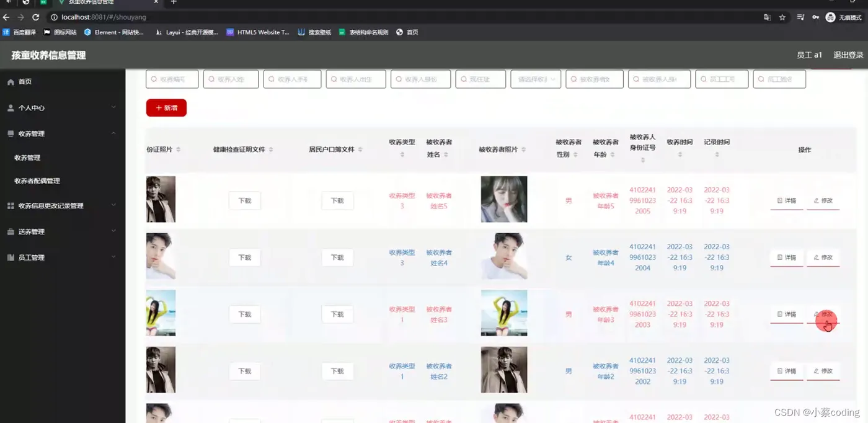Viewport: 868px width, 423px height.
Task: Click 修改 for 被收养者姓名5 row
Action: (x=823, y=201)
